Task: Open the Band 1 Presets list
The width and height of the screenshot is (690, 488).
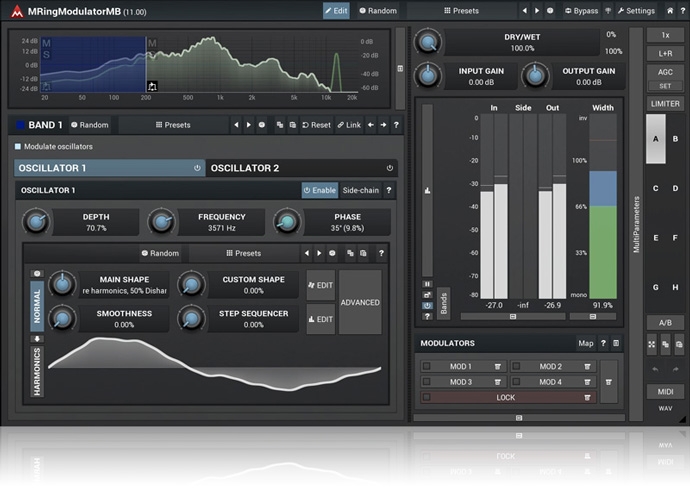Action: pyautogui.click(x=173, y=125)
